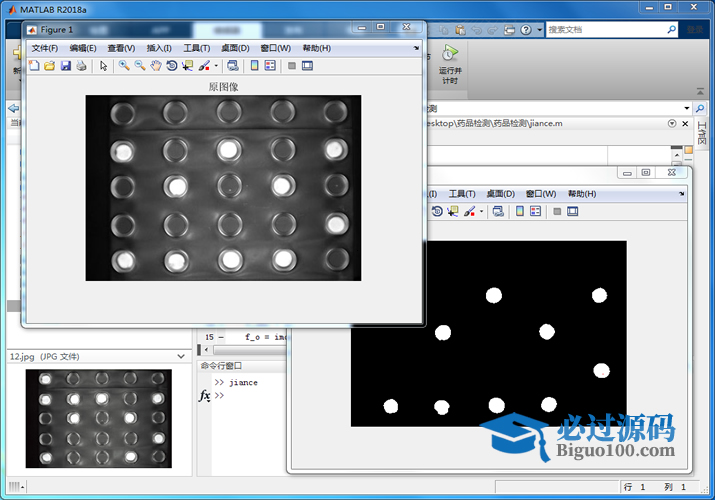715x500 pixels.
Task: Toggle Insert Legend in Figure 1 toolbar
Action: point(270,66)
